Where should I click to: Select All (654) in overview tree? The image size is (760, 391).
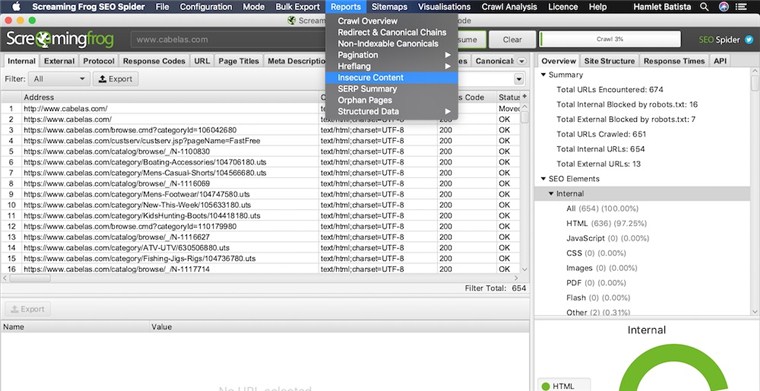coord(602,209)
